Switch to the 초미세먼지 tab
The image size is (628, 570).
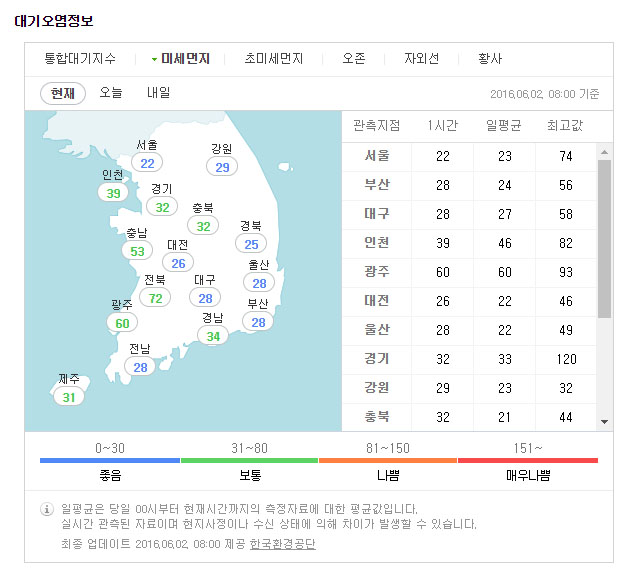[274, 58]
